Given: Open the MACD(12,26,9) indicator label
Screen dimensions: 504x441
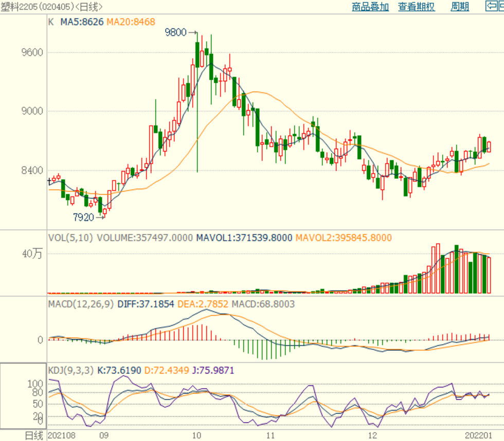Looking at the screenshot, I should point(81,304).
